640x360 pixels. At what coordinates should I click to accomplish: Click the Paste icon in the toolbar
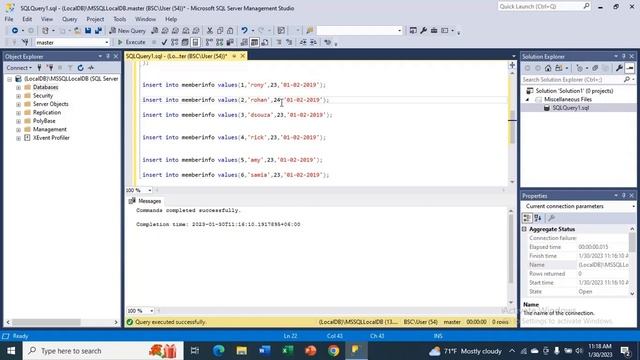230,31
